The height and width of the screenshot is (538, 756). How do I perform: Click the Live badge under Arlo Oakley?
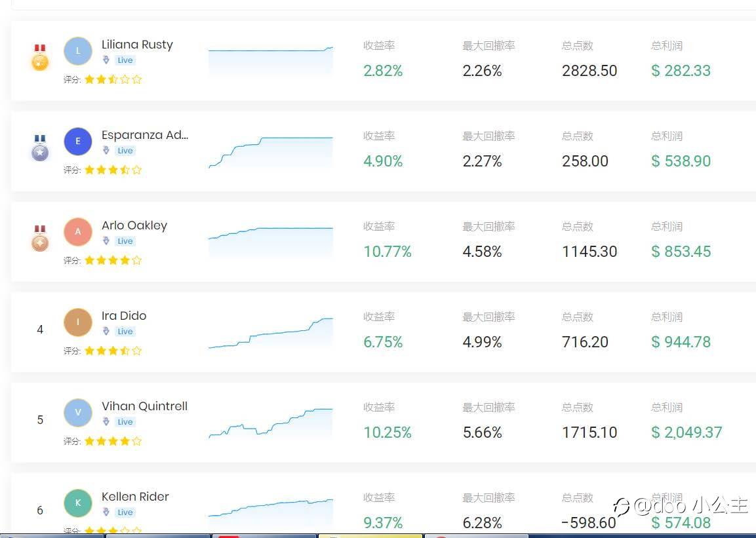[x=125, y=241]
